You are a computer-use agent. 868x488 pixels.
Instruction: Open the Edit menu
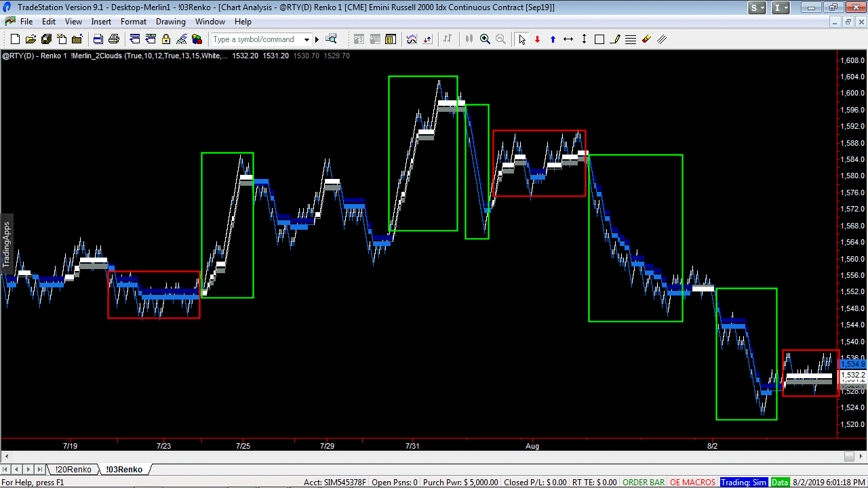[49, 22]
